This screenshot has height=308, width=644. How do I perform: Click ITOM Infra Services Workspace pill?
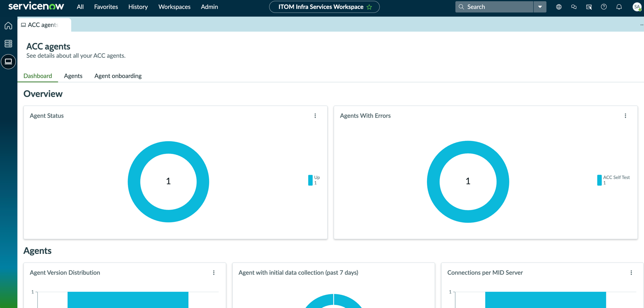pyautogui.click(x=324, y=7)
